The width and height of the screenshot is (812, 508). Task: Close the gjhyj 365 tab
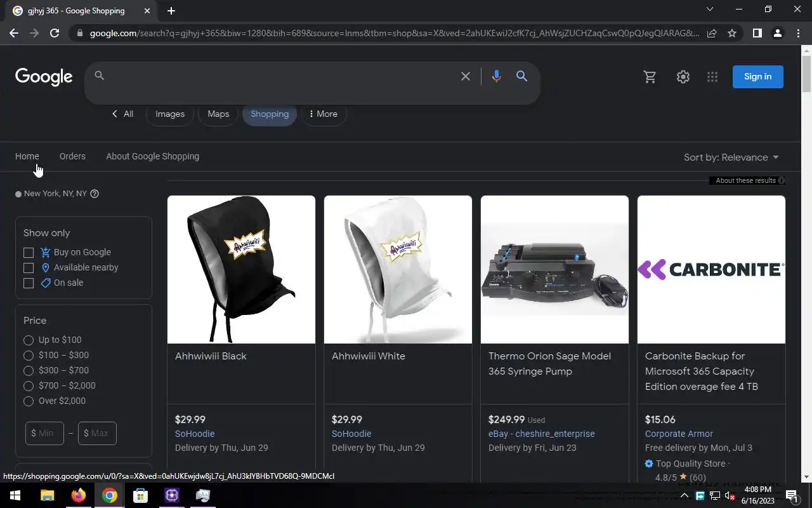[147, 11]
